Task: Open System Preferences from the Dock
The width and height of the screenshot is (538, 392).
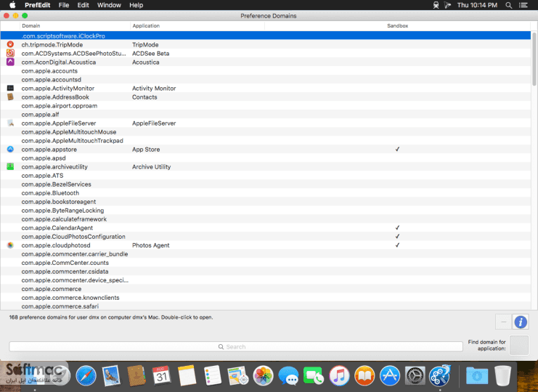Action: pyautogui.click(x=415, y=375)
